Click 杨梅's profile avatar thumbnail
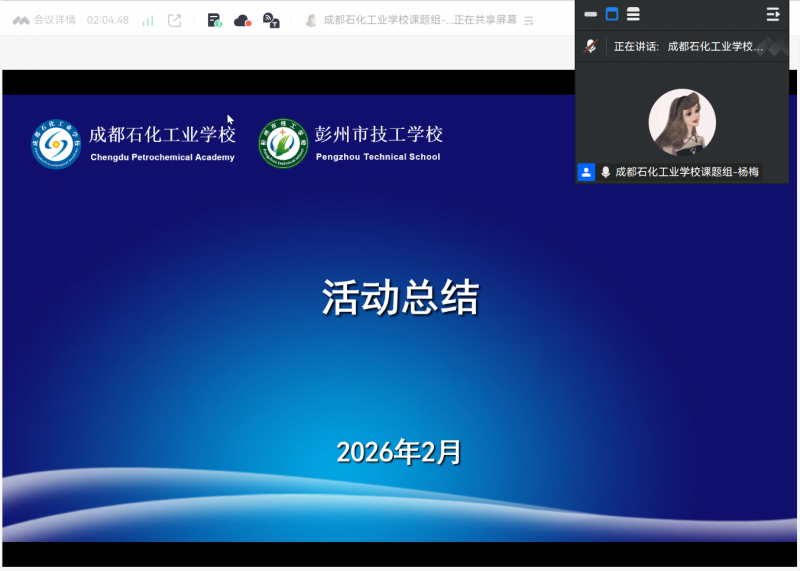Image resolution: width=800 pixels, height=571 pixels. pos(682,122)
